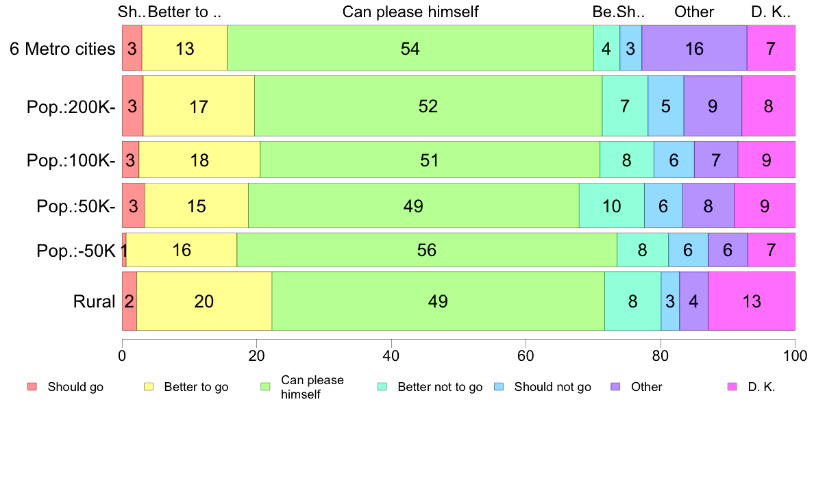Click the 'Can please himself' column header
814x504 pixels.
(x=410, y=12)
